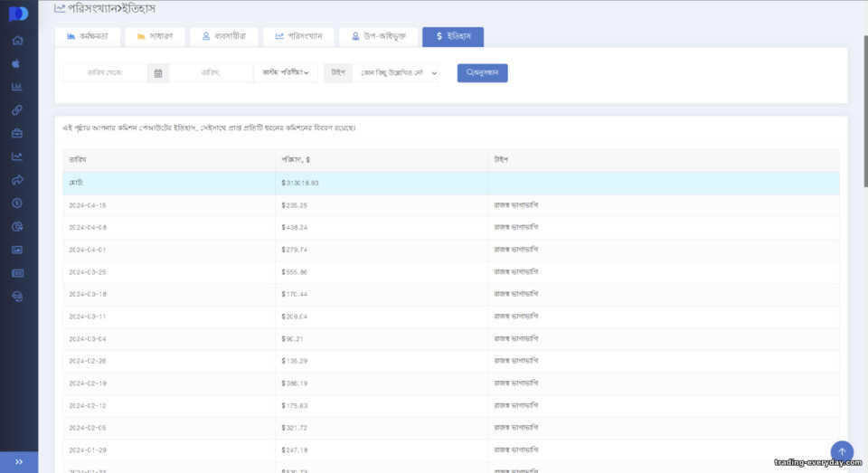Click the date 2024-04-15
The image size is (868, 473).
click(x=88, y=205)
